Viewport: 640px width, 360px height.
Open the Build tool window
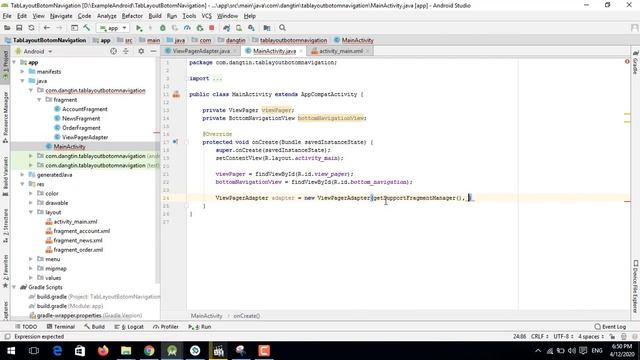(x=95, y=327)
